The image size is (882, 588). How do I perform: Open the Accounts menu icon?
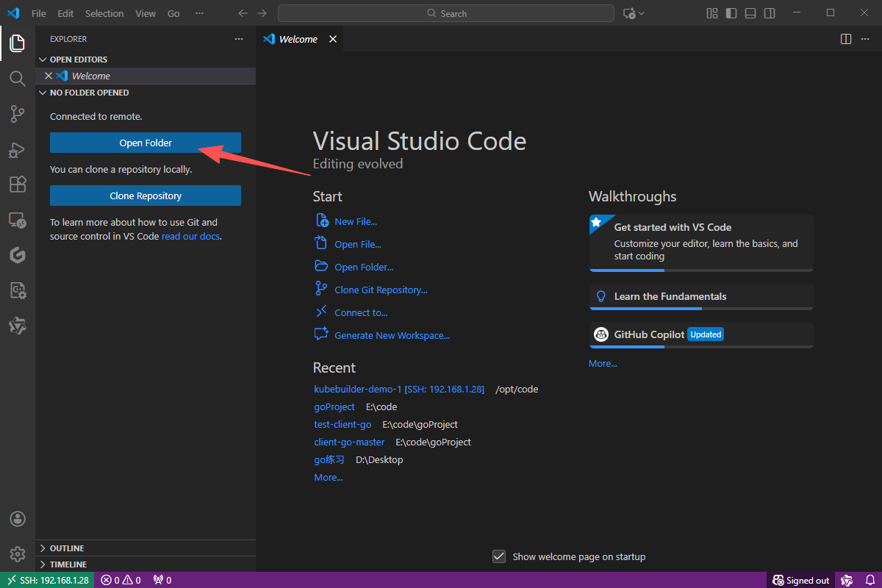click(18, 519)
